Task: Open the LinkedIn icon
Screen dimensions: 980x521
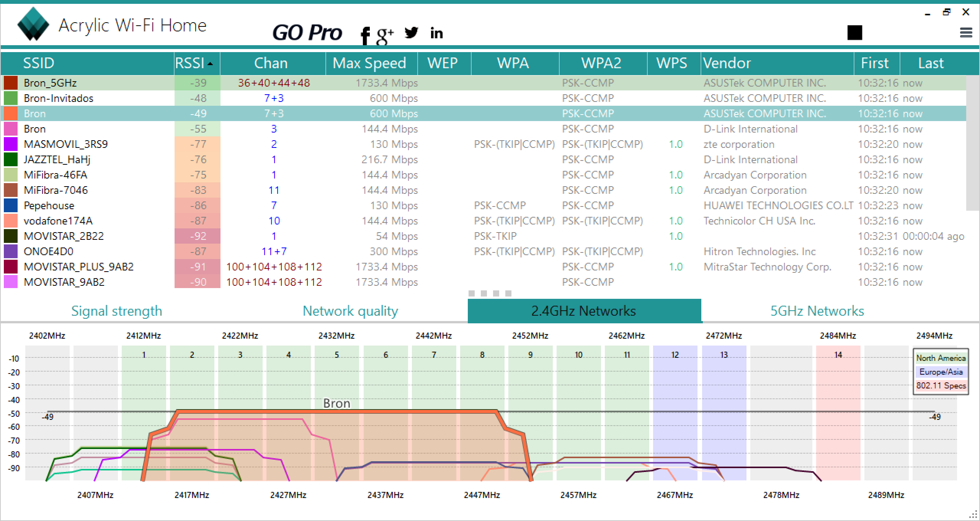Action: [x=436, y=33]
